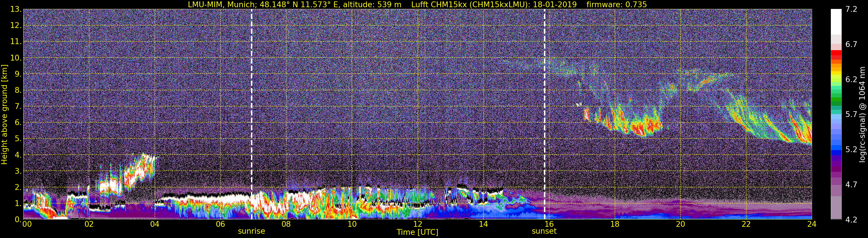
Task: Click the dashed white sunset marker line
Action: [544, 114]
